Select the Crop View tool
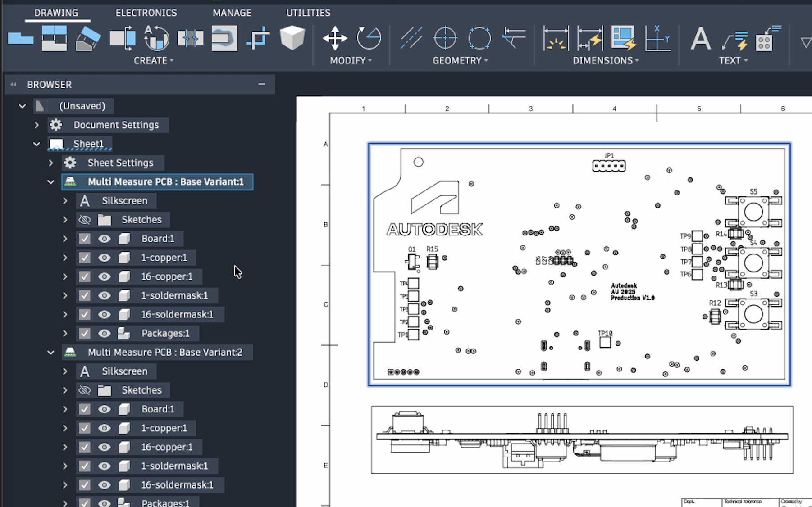 [258, 38]
